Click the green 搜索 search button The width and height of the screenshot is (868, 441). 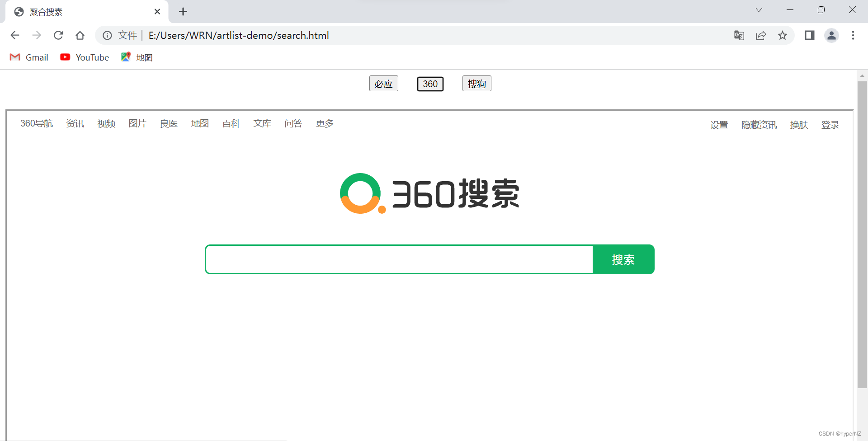[623, 259]
